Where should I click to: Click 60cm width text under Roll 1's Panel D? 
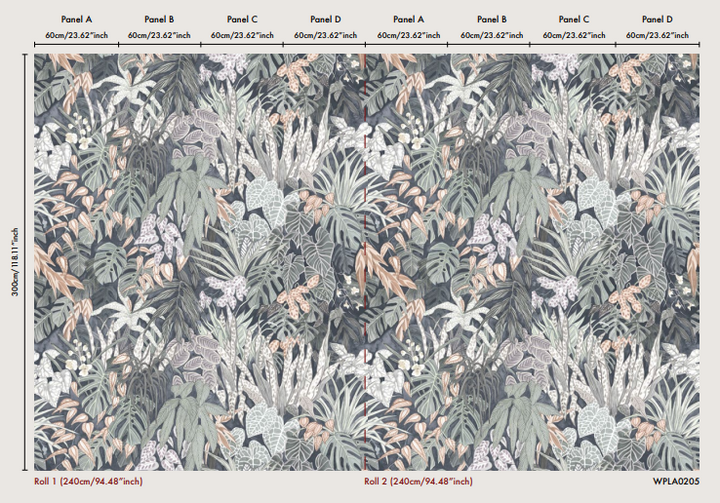(324, 34)
